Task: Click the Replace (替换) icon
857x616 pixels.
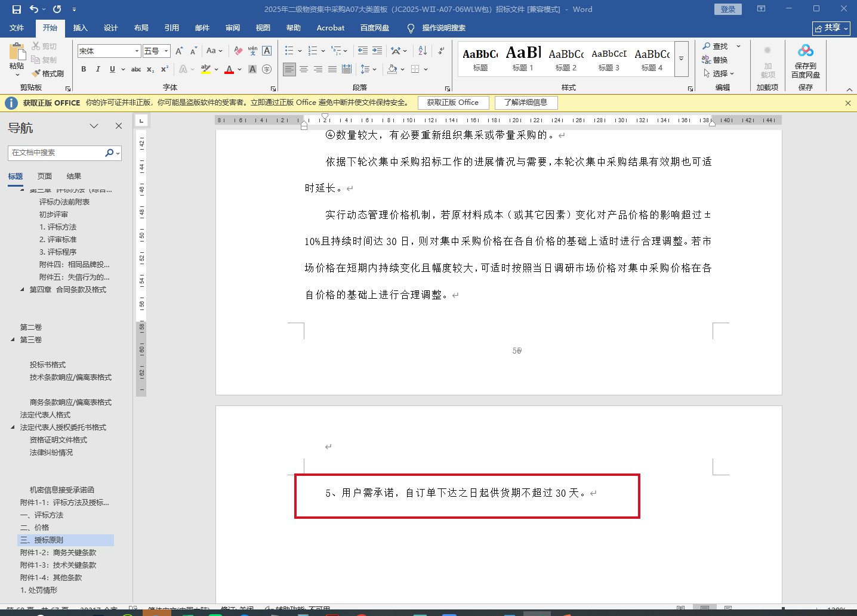Action: click(x=707, y=60)
